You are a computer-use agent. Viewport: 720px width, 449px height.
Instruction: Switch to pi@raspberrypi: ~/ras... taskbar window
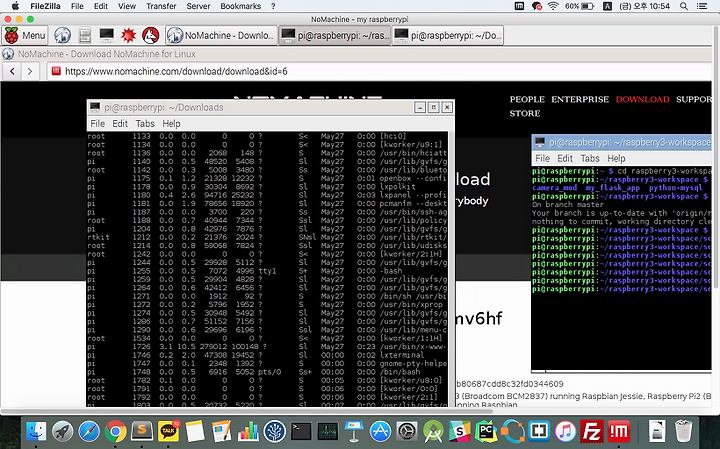[335, 35]
